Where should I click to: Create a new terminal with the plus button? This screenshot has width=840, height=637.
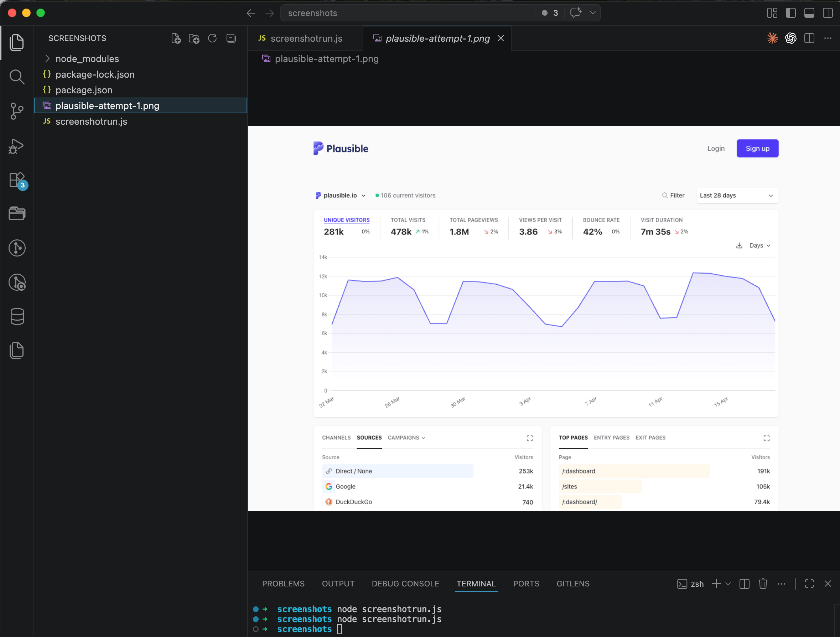click(716, 584)
